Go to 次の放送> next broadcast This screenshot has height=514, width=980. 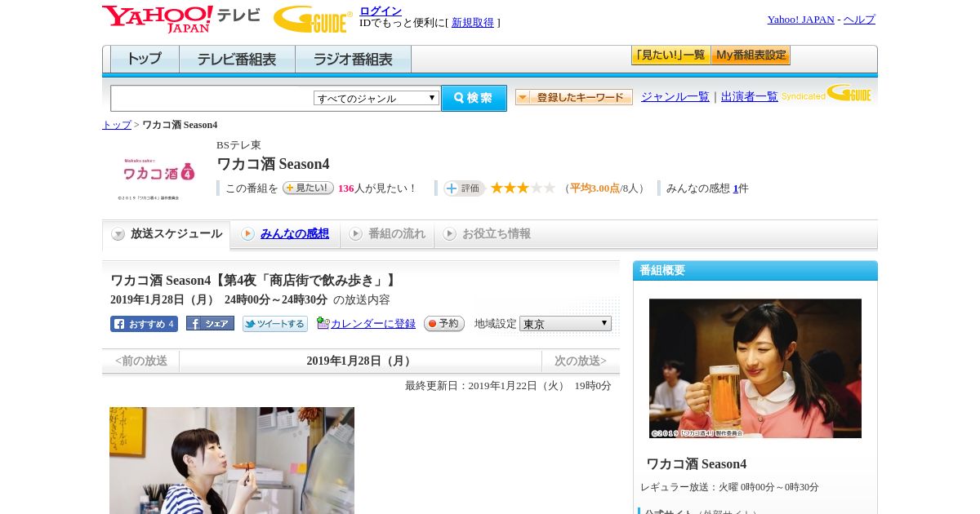[581, 361]
